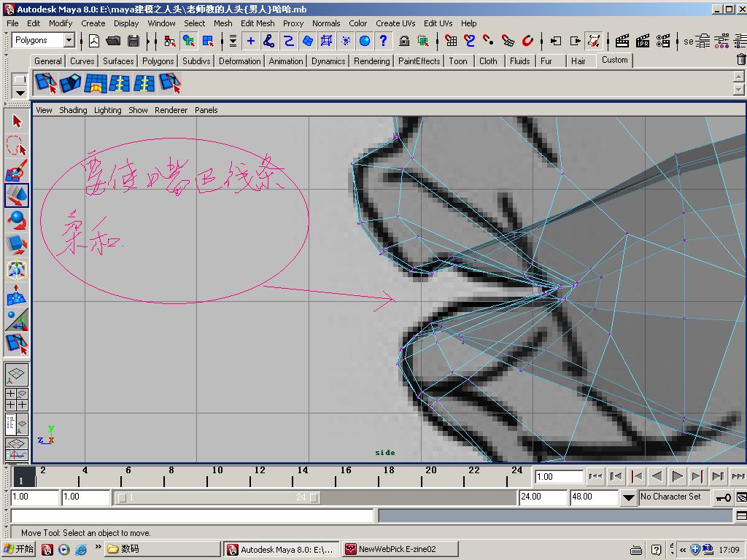Select the arrow Select tool

17,122
